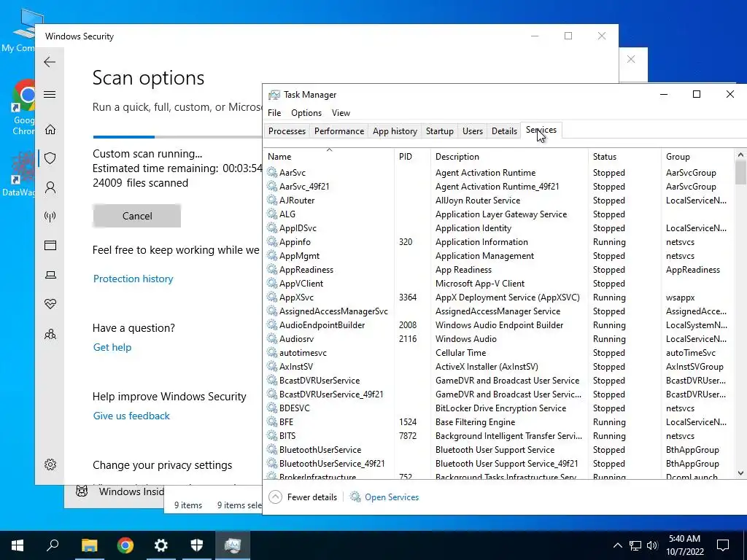Select the autotimesvc service row
The height and width of the screenshot is (560, 747).
point(500,353)
